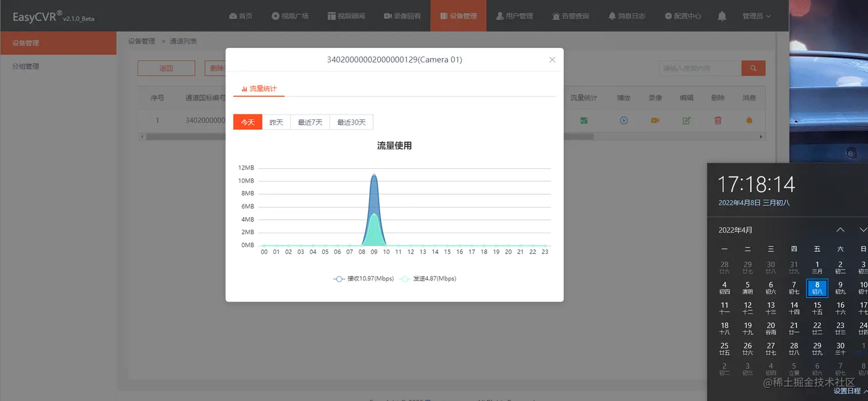Click the chart peak at hour 09
Image resolution: width=868 pixels, height=401 pixels.
click(x=374, y=175)
